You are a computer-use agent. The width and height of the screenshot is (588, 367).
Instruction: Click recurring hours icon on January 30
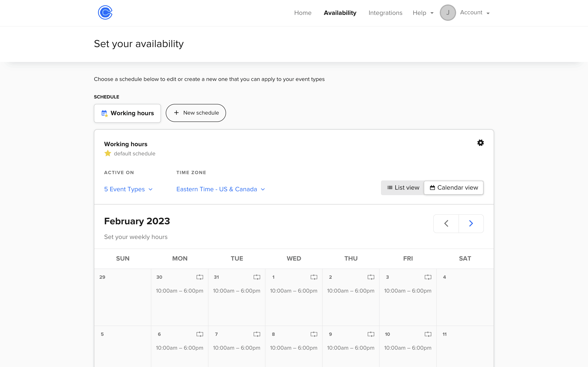pos(200,277)
